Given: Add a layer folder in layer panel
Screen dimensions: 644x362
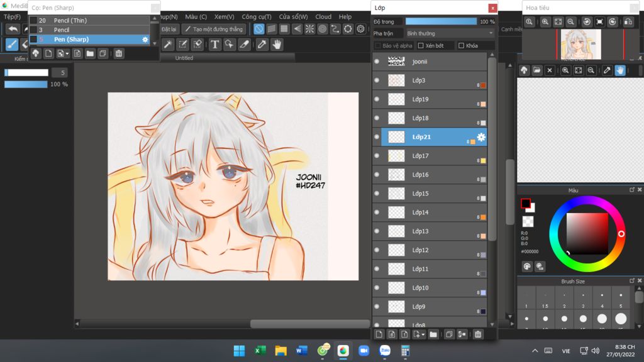Looking at the screenshot, I should [433, 334].
